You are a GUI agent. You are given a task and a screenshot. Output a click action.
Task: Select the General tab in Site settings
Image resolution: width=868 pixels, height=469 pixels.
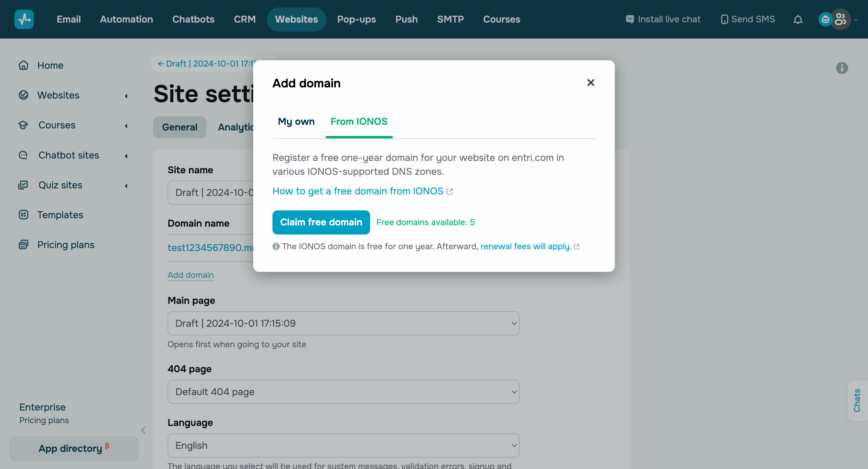click(180, 127)
